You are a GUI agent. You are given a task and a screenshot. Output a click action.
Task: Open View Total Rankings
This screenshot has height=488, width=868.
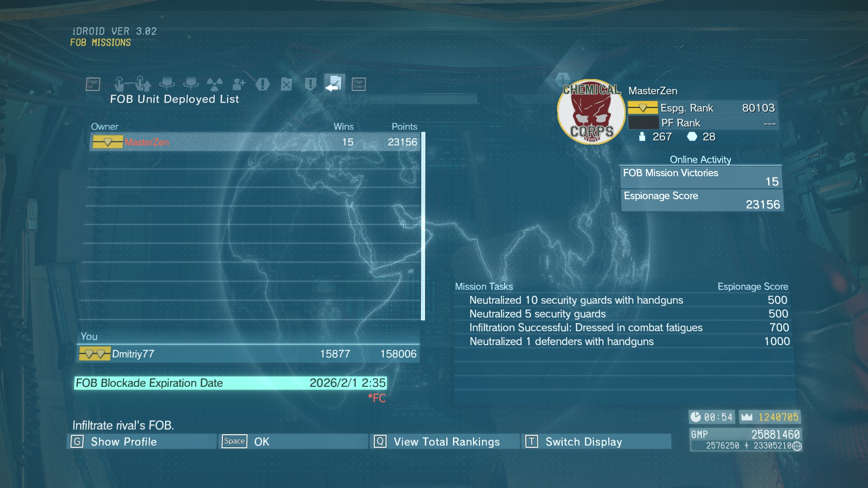[445, 441]
